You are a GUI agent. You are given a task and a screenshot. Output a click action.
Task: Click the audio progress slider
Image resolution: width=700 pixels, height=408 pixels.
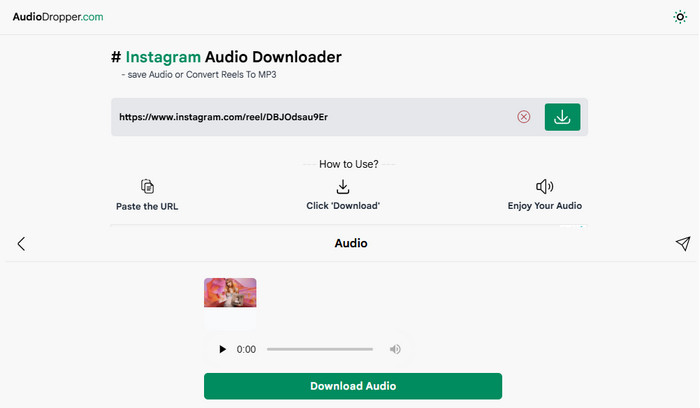(320, 349)
